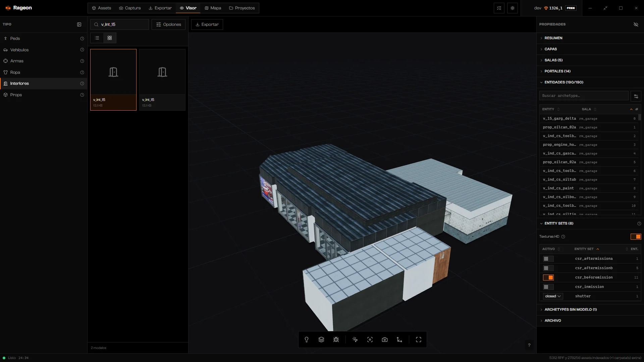Viewport: 644px width, 362px height.
Task: Click the Exportar button above the viewer
Action: coord(207,24)
